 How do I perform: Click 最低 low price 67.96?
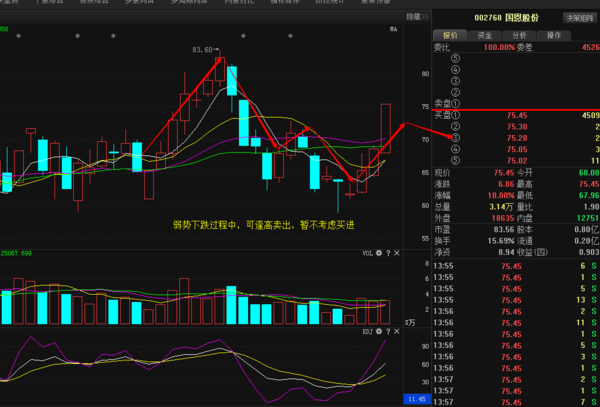[589, 195]
